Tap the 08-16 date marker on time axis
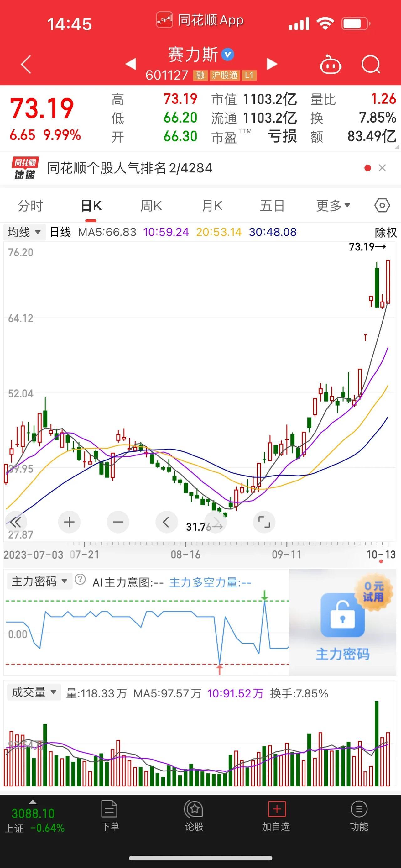The height and width of the screenshot is (868, 401). [185, 554]
